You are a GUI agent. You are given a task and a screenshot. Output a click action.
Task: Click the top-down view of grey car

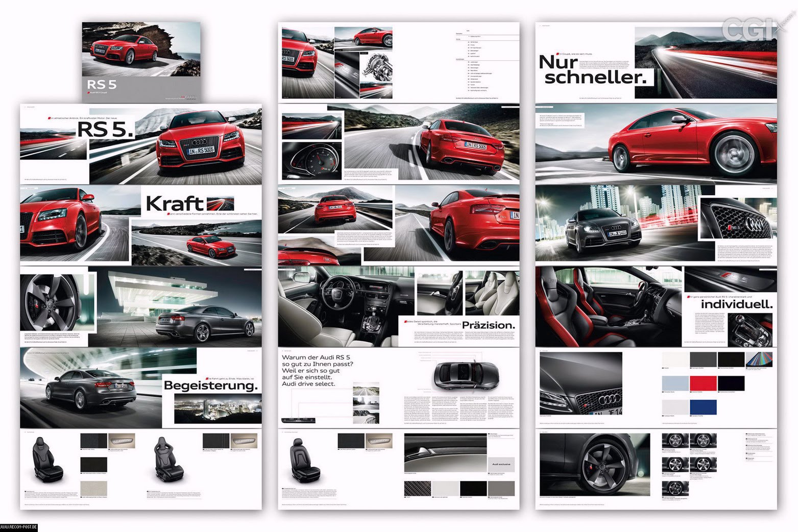click(466, 374)
